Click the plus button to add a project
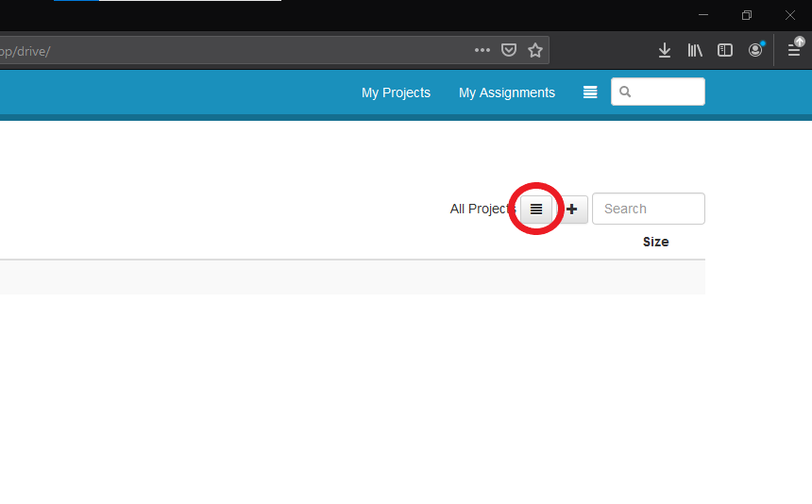The height and width of the screenshot is (504, 812). 571,209
